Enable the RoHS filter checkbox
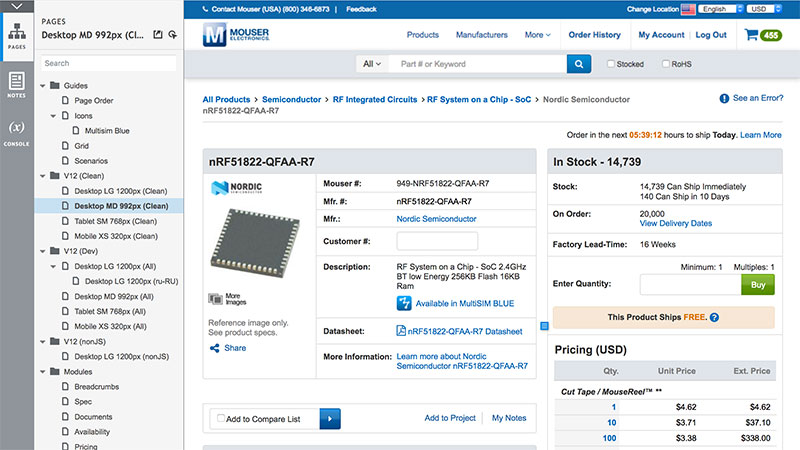 pyautogui.click(x=666, y=64)
